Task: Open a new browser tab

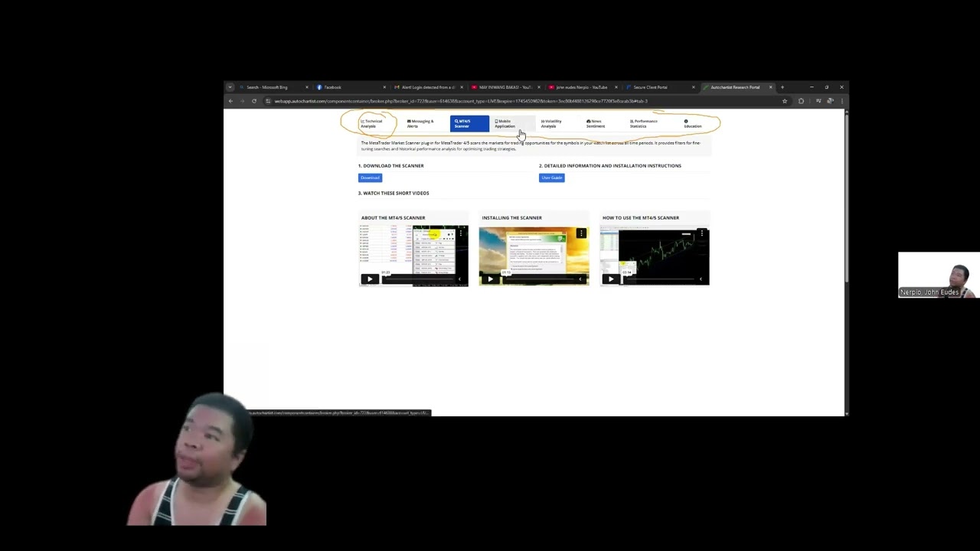Action: coord(782,87)
